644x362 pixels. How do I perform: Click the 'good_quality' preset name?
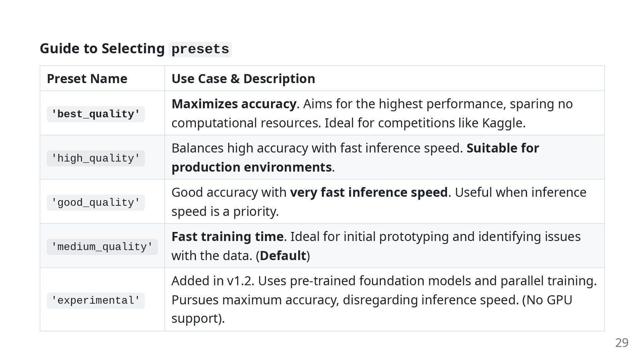click(96, 203)
